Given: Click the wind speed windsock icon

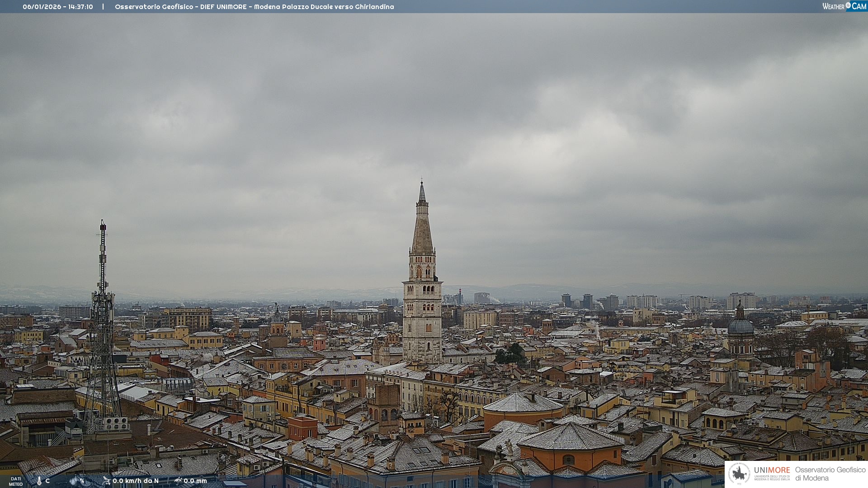Looking at the screenshot, I should (106, 481).
